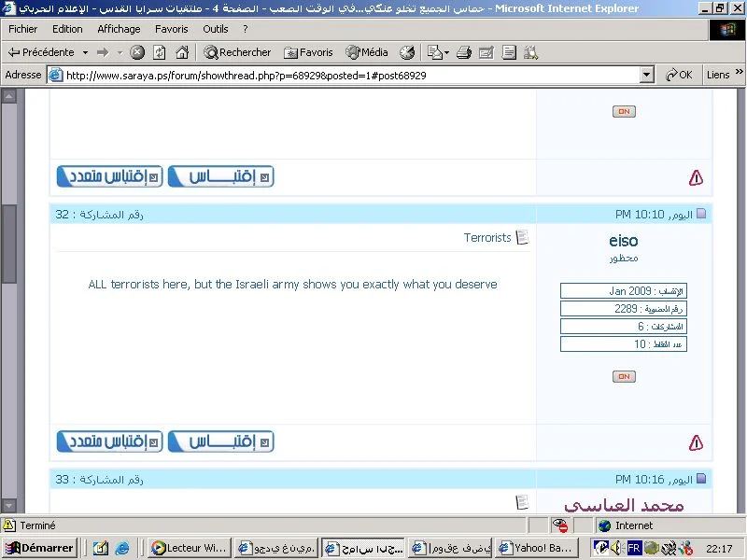747x560 pixels.
Task: Open the History toolbar icon
Action: (407, 52)
